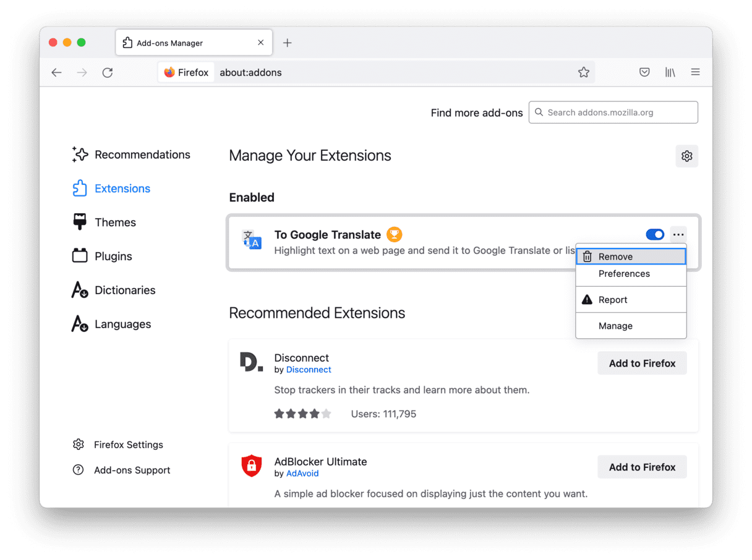Viewport: 752px width, 560px height.
Task: Click the Disconnect extension logo
Action: (251, 362)
